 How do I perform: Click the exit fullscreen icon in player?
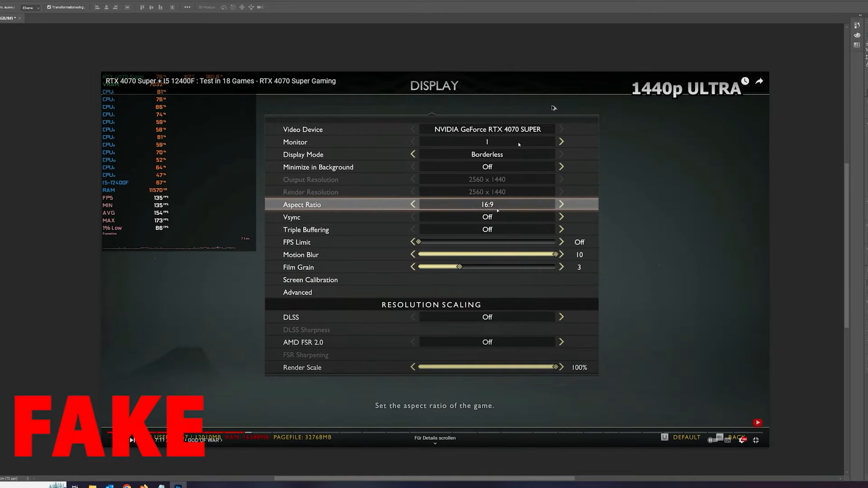click(x=756, y=440)
